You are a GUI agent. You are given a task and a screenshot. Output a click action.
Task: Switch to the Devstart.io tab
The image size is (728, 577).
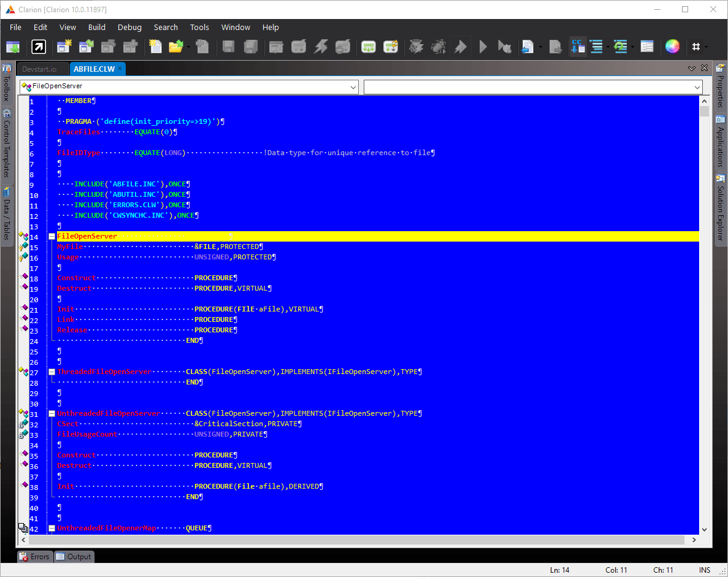point(39,69)
